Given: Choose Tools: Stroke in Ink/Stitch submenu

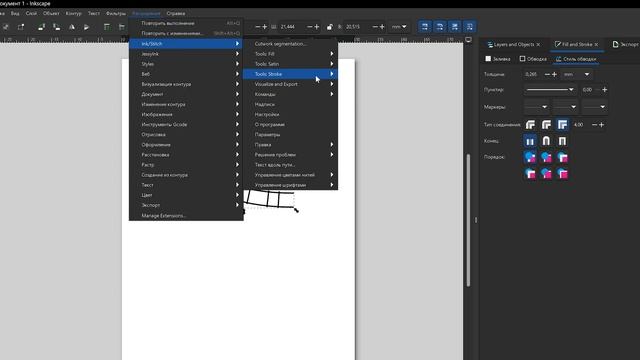Looking at the screenshot, I should (290, 74).
